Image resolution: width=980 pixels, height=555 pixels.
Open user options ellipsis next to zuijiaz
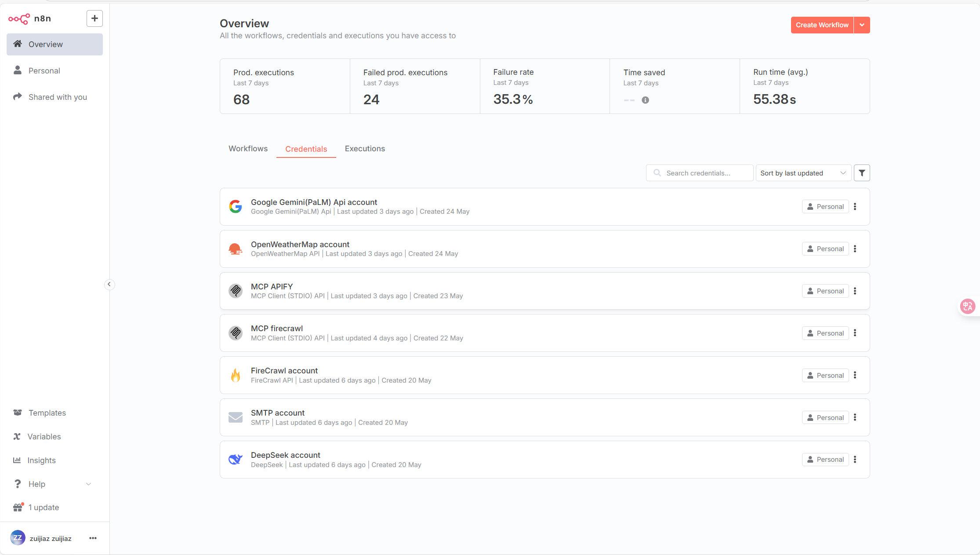[93, 538]
